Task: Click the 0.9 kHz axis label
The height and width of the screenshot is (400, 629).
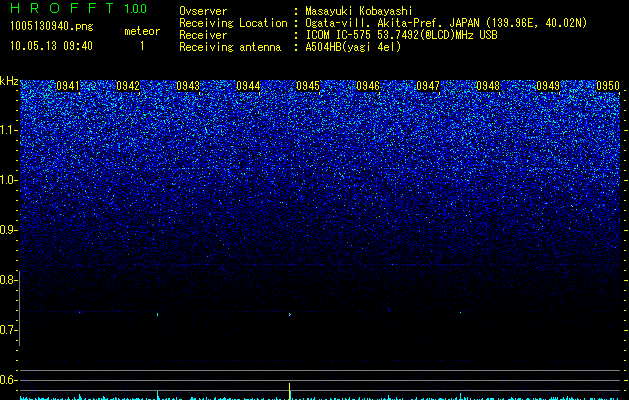Action: click(x=9, y=230)
